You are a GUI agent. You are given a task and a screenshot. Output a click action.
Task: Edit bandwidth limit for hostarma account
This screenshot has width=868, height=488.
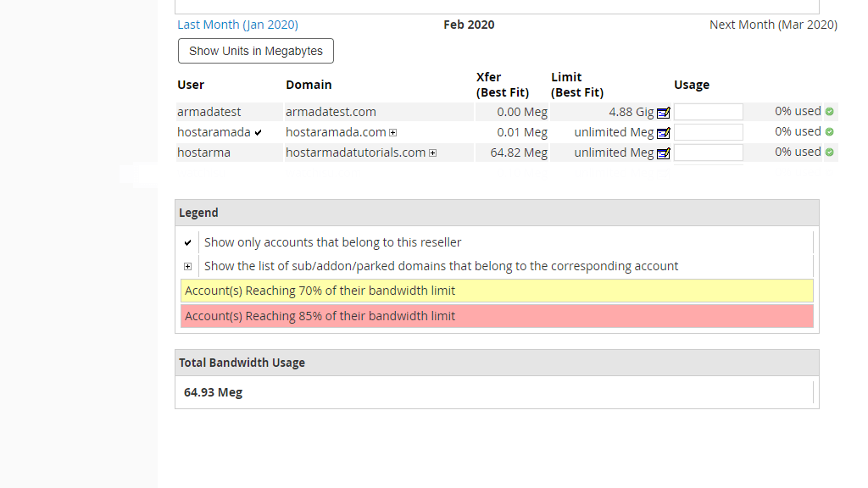pyautogui.click(x=663, y=153)
